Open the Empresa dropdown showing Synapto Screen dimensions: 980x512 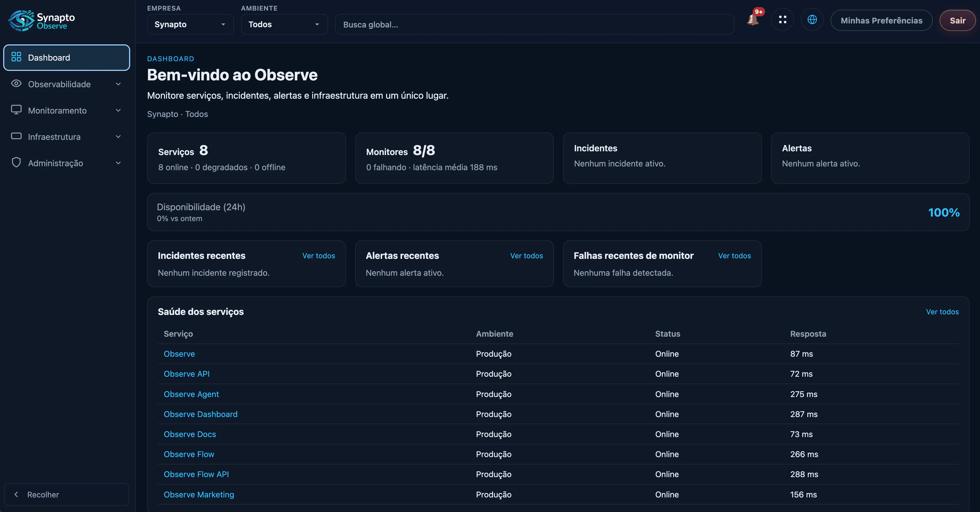click(x=190, y=24)
